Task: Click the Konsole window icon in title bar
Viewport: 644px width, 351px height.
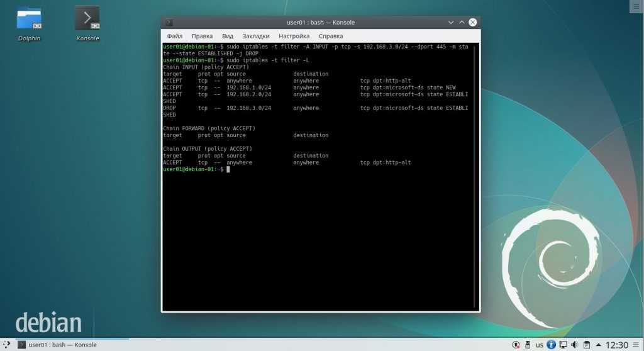Action: coord(169,23)
